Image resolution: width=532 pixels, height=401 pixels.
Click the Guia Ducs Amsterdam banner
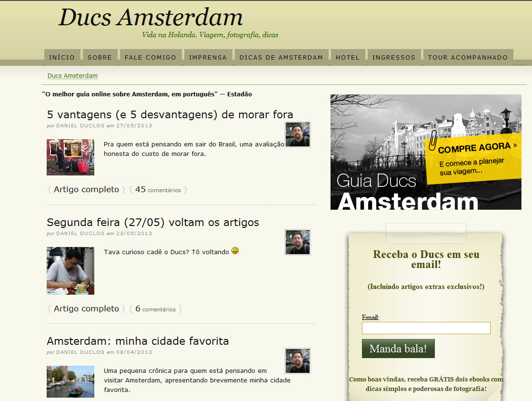(425, 152)
